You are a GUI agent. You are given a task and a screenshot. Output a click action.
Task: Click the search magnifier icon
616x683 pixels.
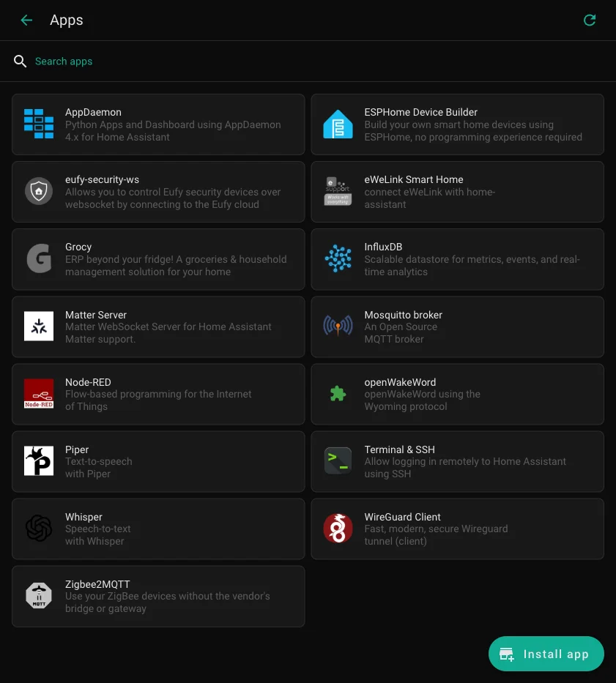(x=20, y=61)
